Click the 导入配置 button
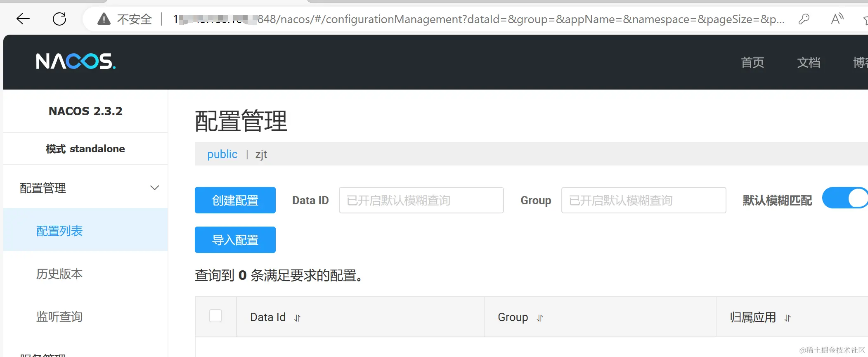 235,240
